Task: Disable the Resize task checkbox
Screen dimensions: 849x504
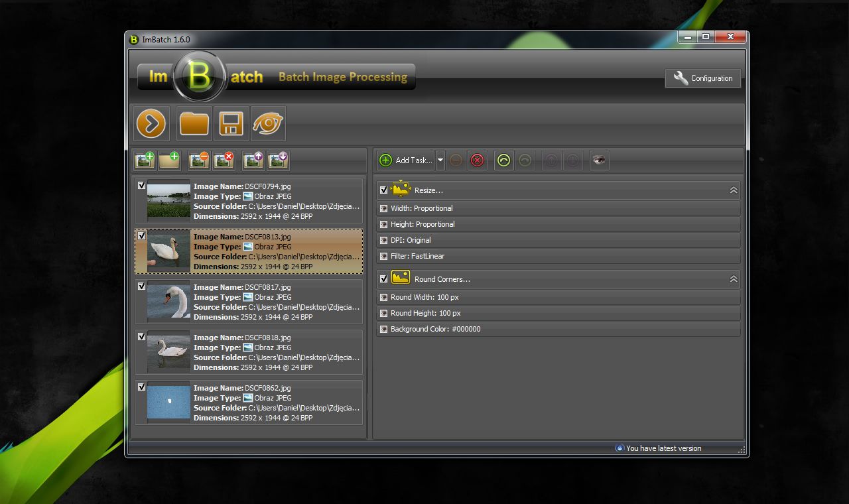Action: pos(383,190)
